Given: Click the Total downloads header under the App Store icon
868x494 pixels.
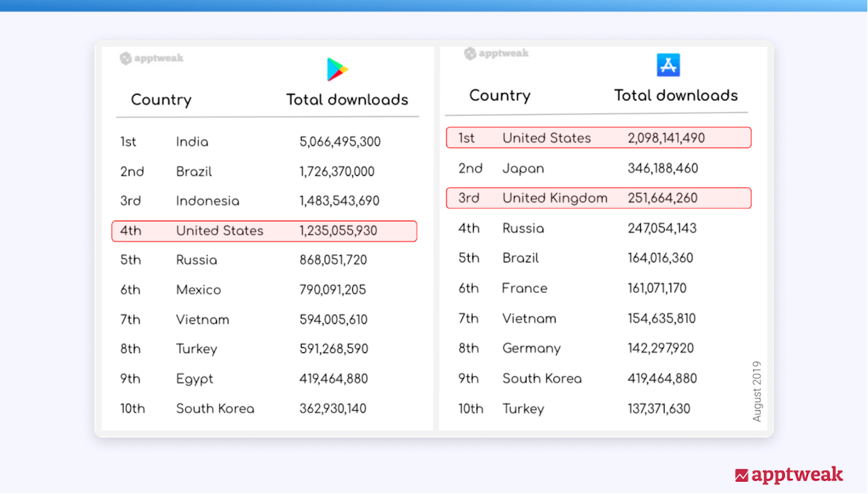Looking at the screenshot, I should pyautogui.click(x=676, y=95).
